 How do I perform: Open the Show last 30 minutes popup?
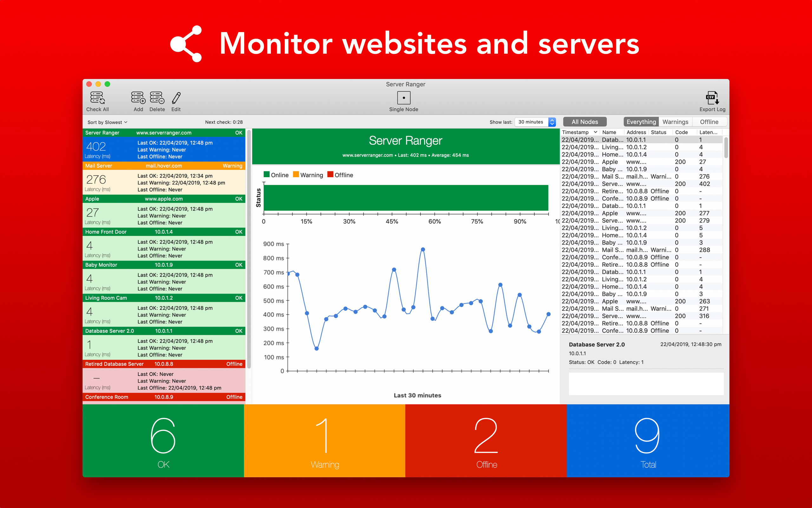click(535, 122)
